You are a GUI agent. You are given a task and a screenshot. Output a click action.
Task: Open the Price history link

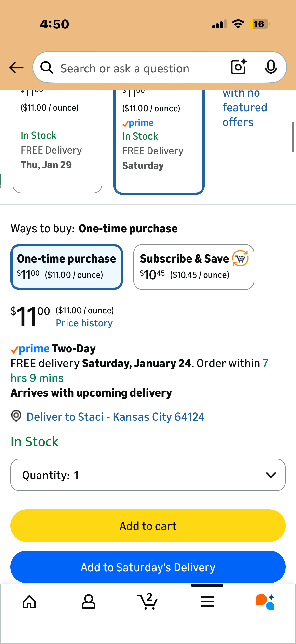coord(84,323)
